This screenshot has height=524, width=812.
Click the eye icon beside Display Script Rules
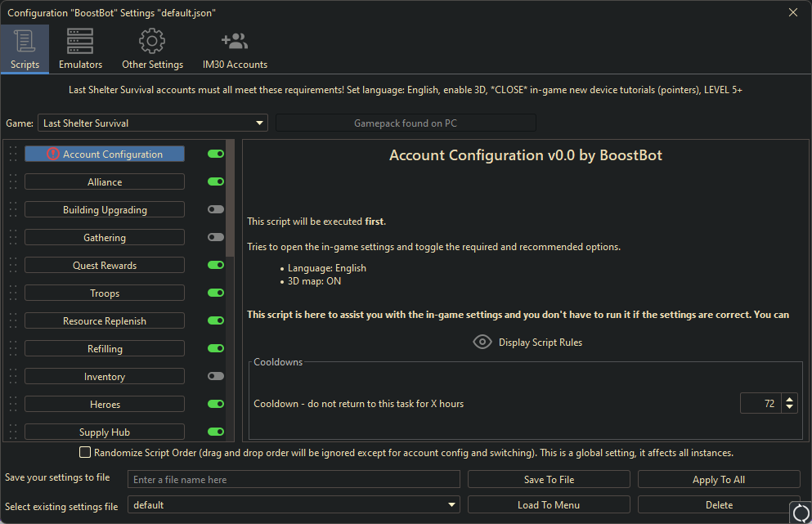pos(482,342)
